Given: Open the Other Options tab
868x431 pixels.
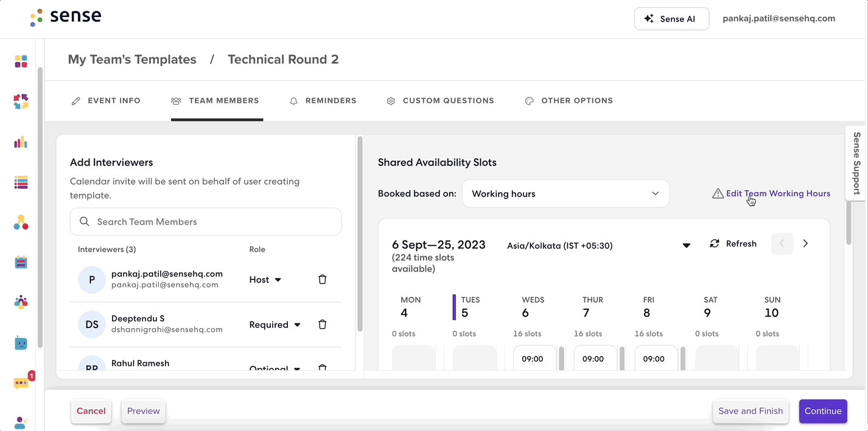Looking at the screenshot, I should pyautogui.click(x=569, y=100).
